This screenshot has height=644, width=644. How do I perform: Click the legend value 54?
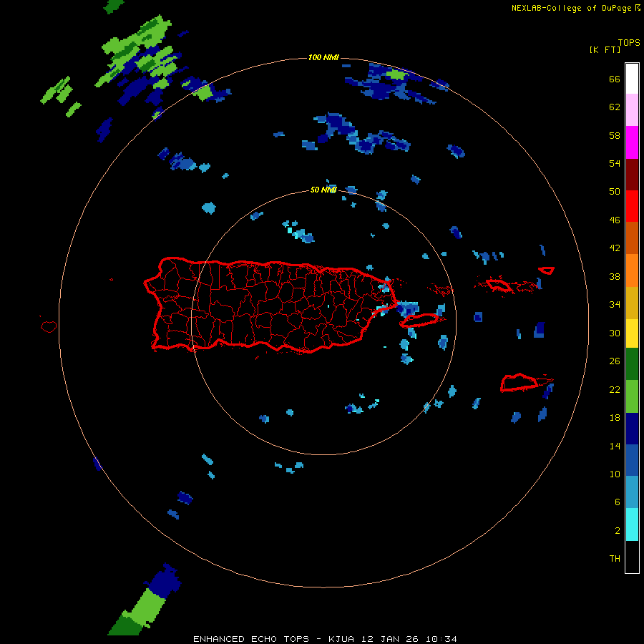(x=615, y=163)
